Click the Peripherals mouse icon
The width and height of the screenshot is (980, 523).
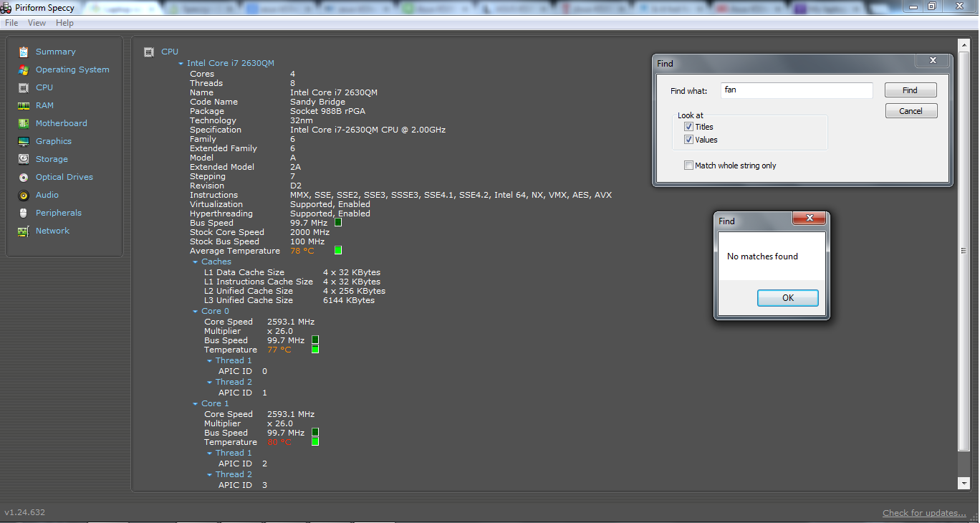point(24,213)
